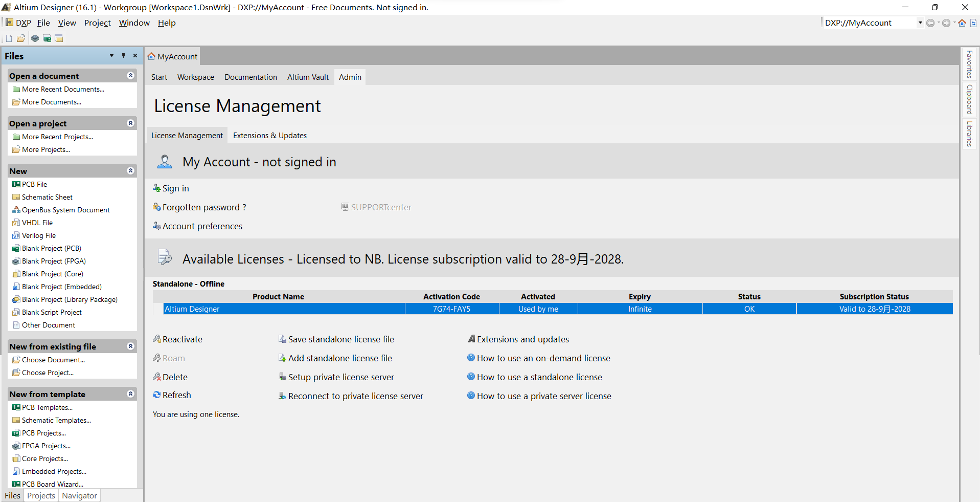Screen dimensions: 980x502
Task: Click the refresh page icon in navigation bar
Action: pyautogui.click(x=973, y=23)
